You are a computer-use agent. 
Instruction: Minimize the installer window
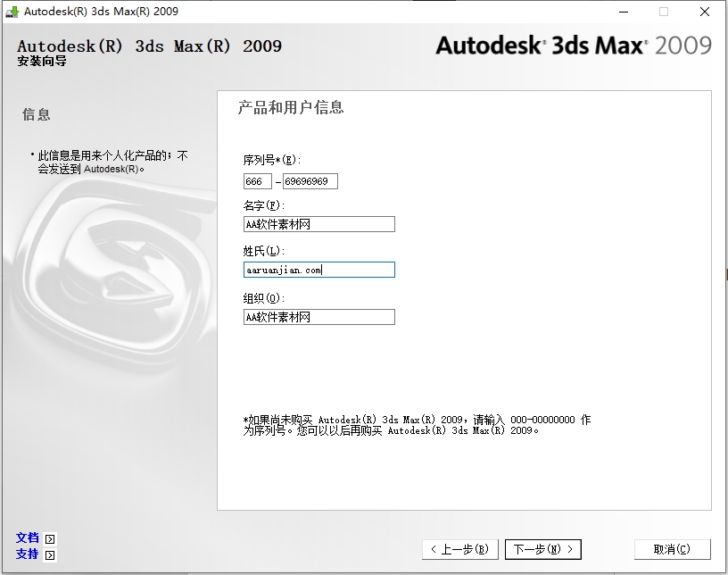coord(622,12)
